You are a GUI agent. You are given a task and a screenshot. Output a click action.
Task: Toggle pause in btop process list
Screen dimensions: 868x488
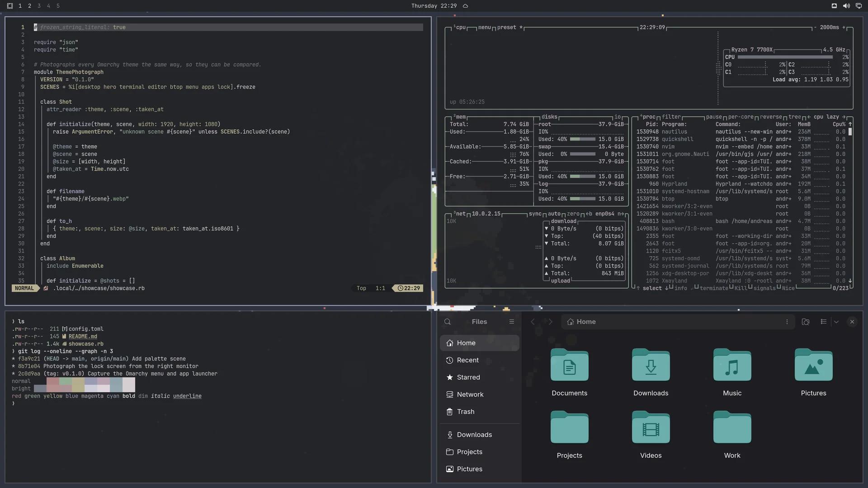714,117
